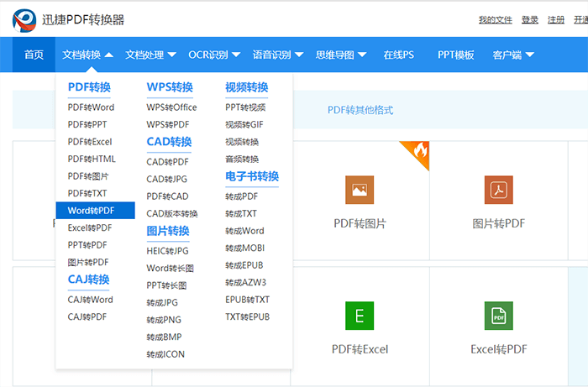Click the PDF转图片 orange image icon
Screen dimensions: 588x387
coord(360,190)
